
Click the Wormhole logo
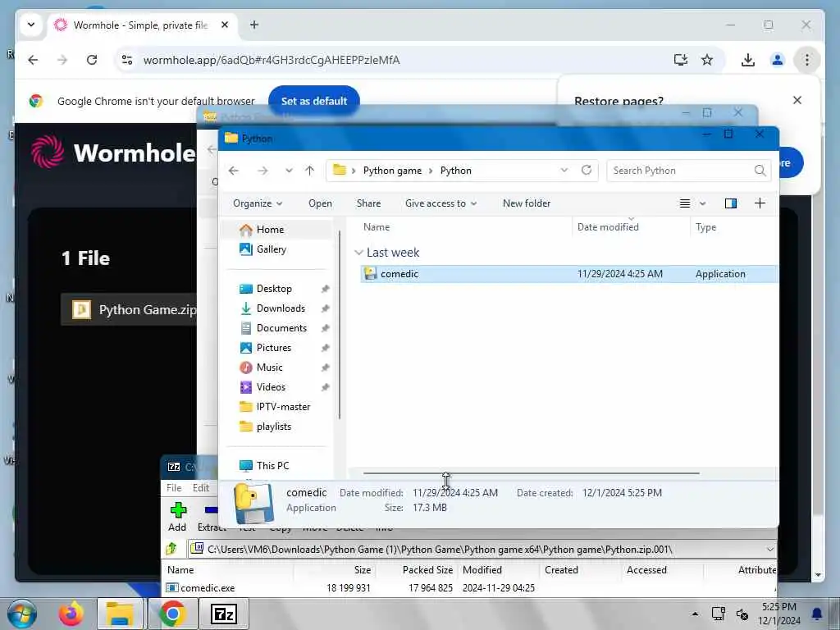113,152
